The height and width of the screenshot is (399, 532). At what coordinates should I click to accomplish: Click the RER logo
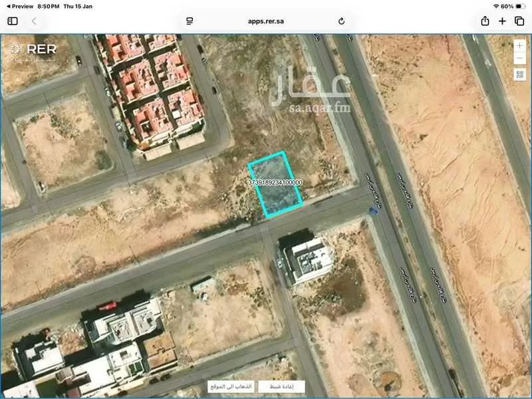pyautogui.click(x=34, y=50)
